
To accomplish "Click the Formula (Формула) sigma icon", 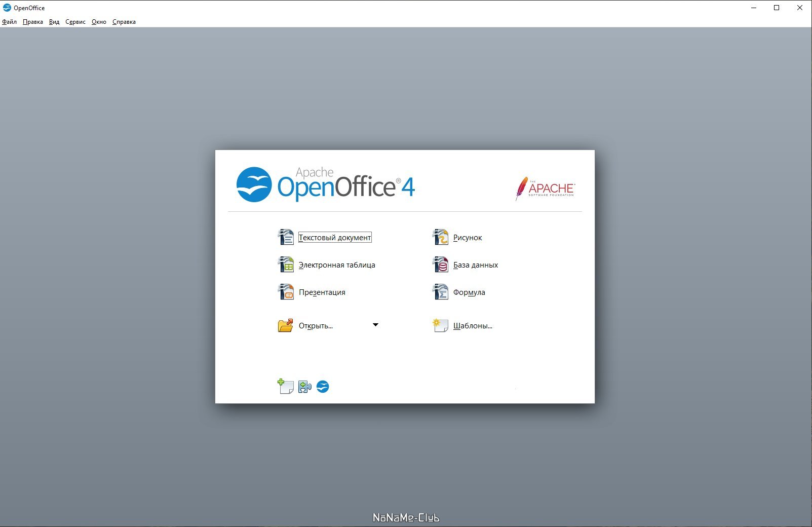I will coord(440,292).
